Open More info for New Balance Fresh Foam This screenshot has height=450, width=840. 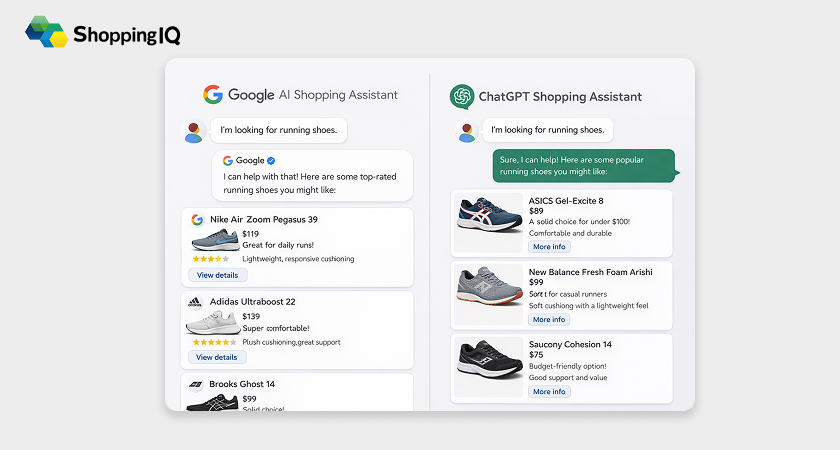tap(549, 320)
